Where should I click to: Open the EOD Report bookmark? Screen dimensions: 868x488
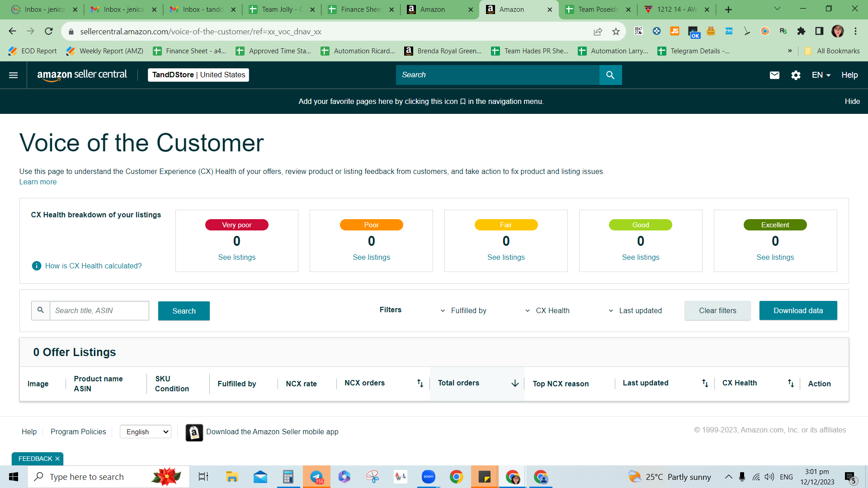33,51
